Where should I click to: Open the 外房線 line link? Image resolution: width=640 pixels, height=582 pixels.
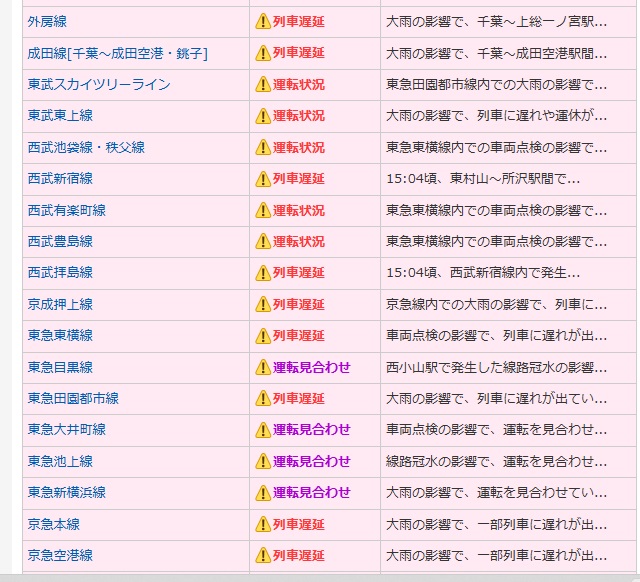click(47, 22)
